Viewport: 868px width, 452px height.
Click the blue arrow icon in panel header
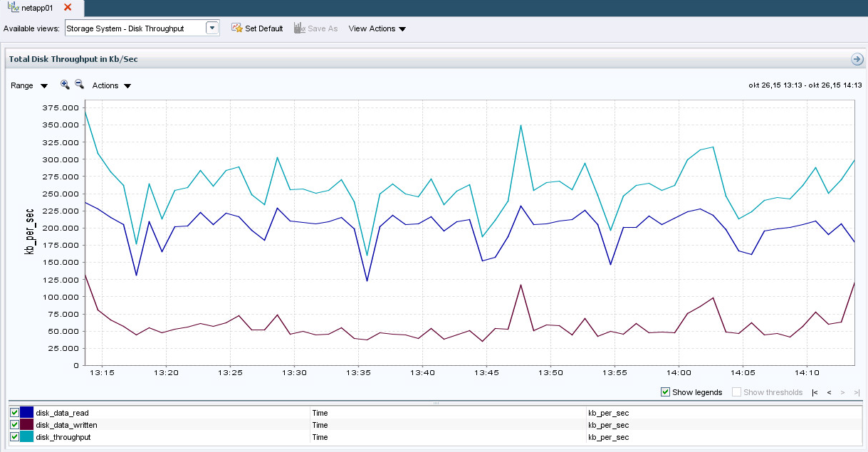[857, 59]
